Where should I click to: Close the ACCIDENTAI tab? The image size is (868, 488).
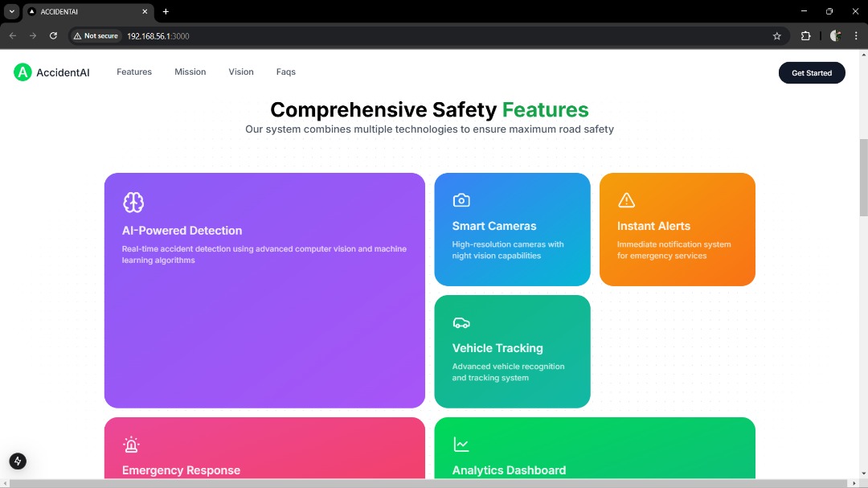(145, 11)
